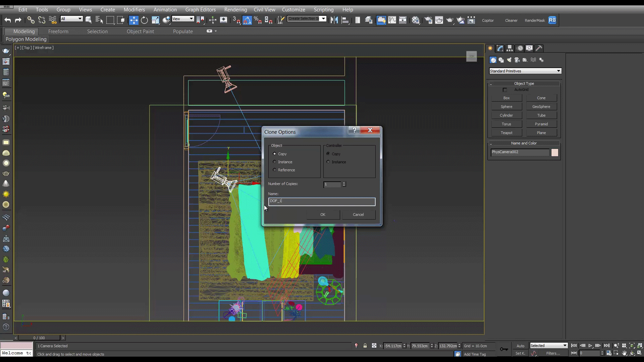Select the Lights category icon
Viewport: 644px width, 362px height.
509,60
